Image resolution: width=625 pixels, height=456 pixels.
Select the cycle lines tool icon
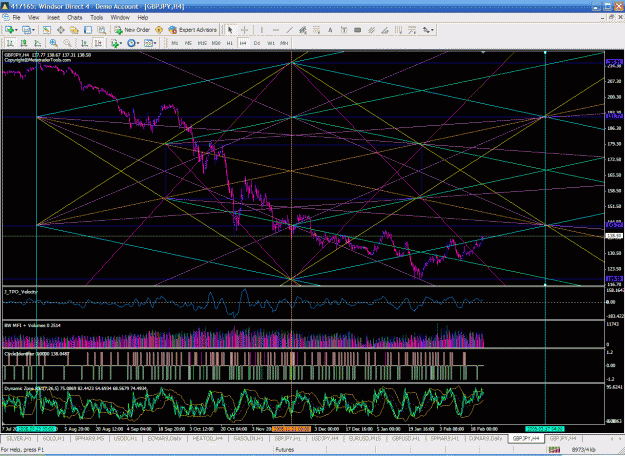point(398,30)
